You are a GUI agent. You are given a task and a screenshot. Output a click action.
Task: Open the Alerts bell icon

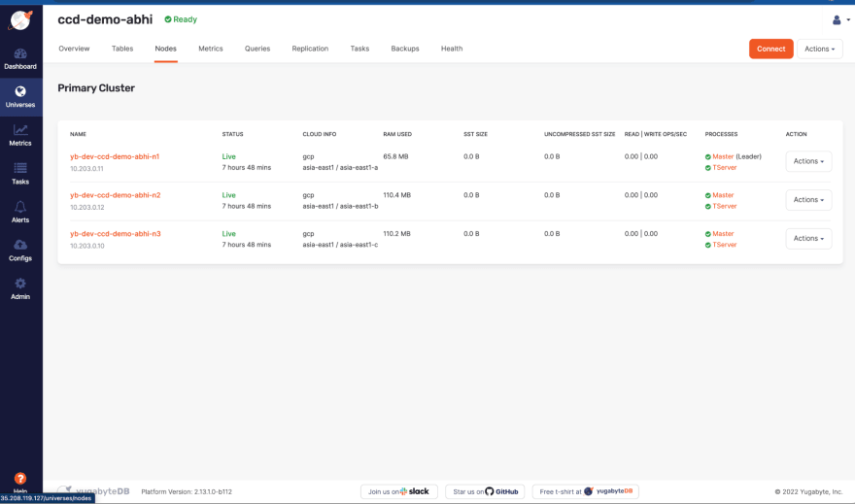[x=20, y=207]
